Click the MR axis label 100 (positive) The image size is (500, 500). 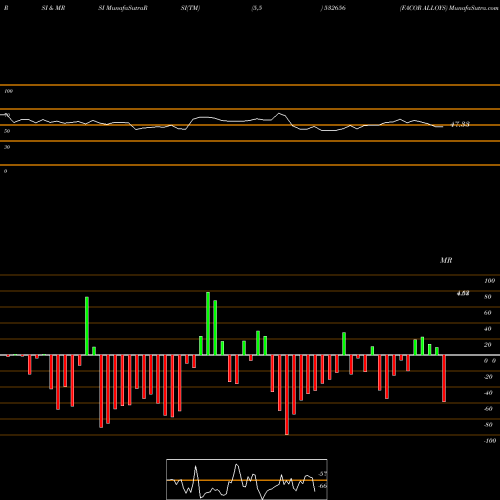[489, 281]
